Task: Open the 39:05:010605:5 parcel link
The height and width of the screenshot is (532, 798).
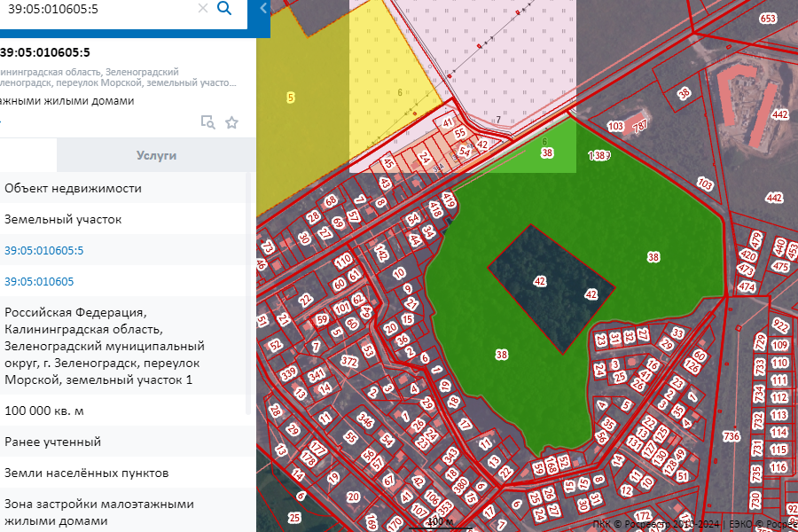Action: (43, 250)
